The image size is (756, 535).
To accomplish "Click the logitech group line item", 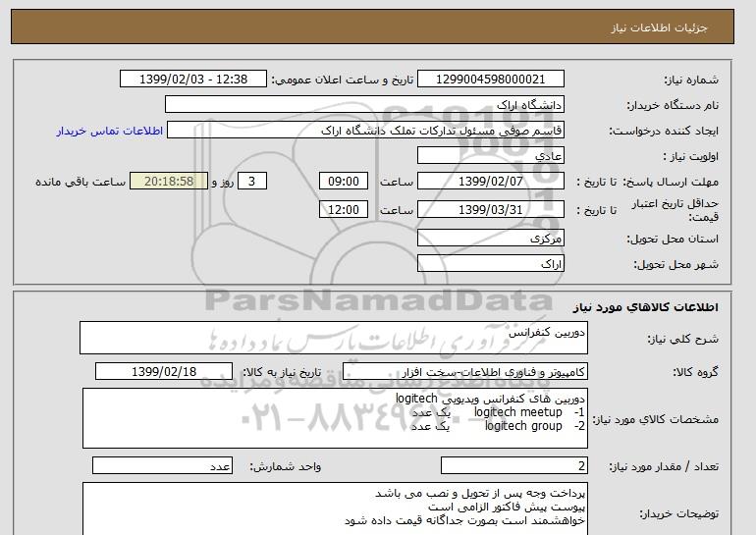I will pos(499,426).
